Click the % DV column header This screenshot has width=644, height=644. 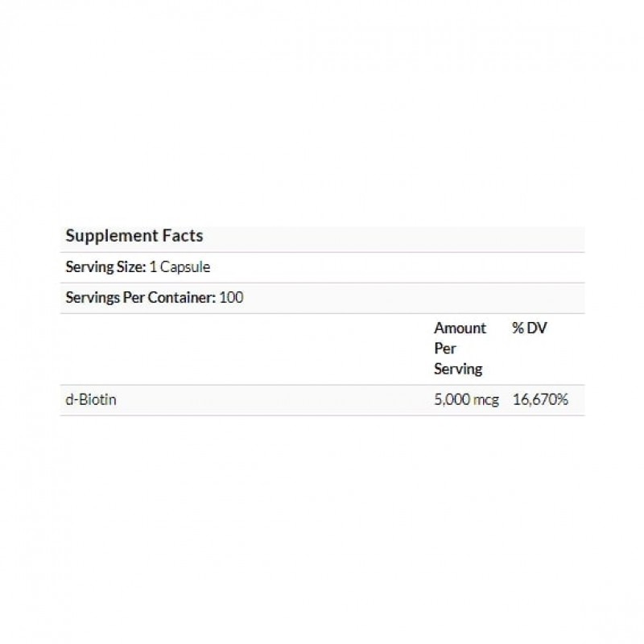click(x=530, y=328)
